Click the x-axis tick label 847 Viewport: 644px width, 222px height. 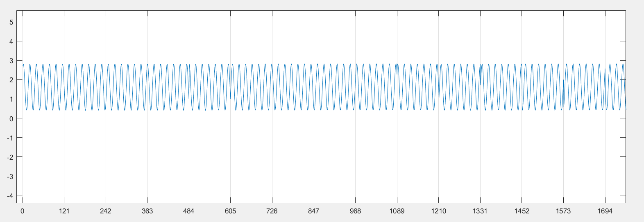(313, 211)
